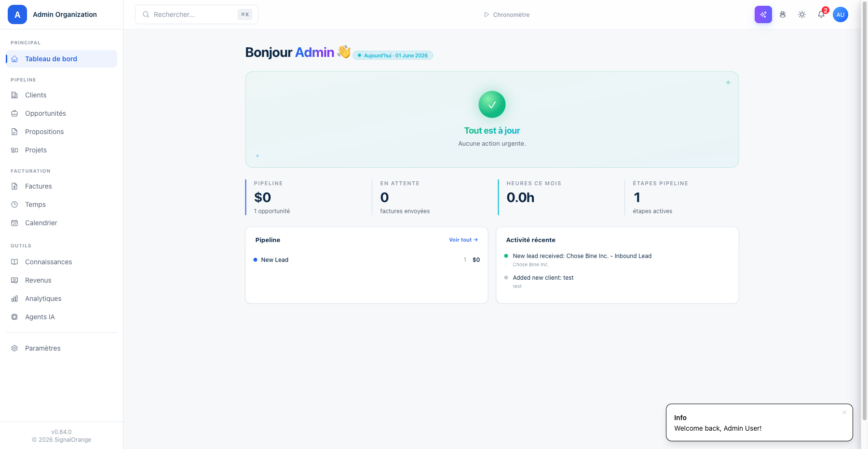Open Projets from the sidebar

click(61, 150)
